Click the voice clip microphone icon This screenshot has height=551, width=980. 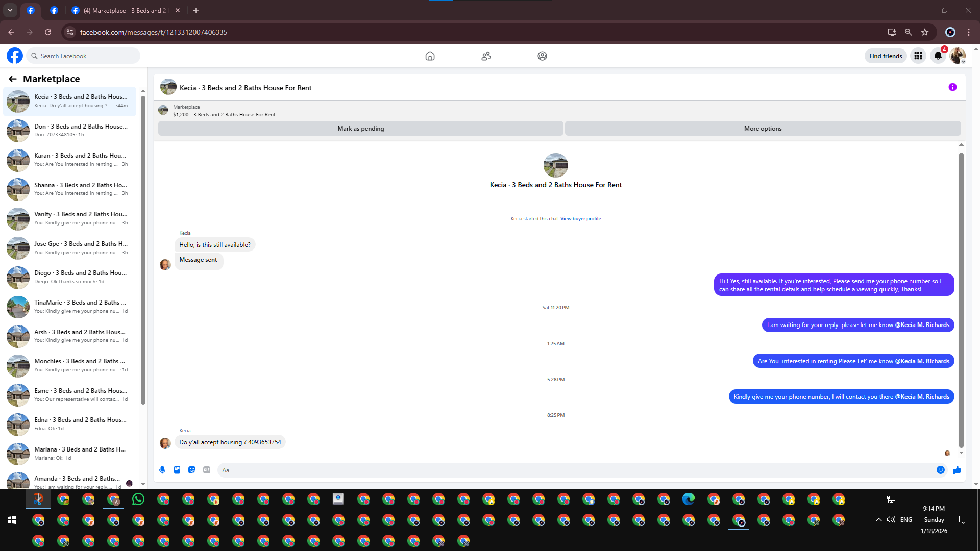coord(162,470)
